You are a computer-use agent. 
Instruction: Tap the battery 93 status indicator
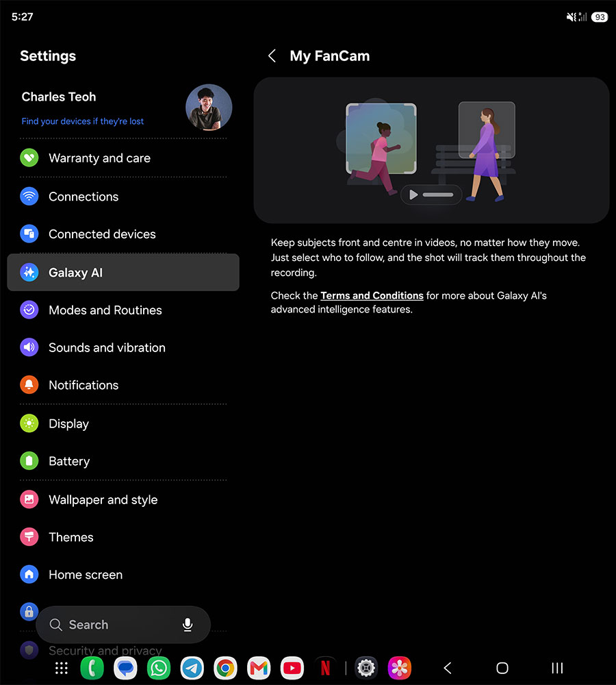[600, 17]
